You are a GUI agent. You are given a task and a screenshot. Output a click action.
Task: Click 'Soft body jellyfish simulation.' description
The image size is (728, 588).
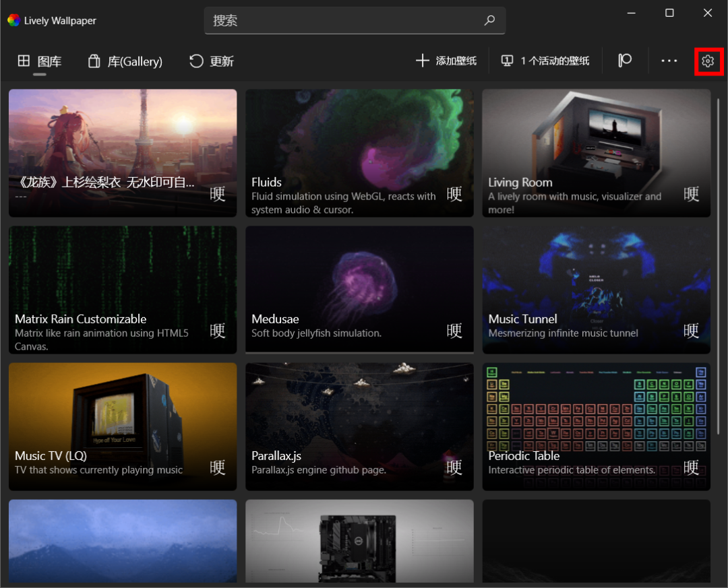click(317, 333)
